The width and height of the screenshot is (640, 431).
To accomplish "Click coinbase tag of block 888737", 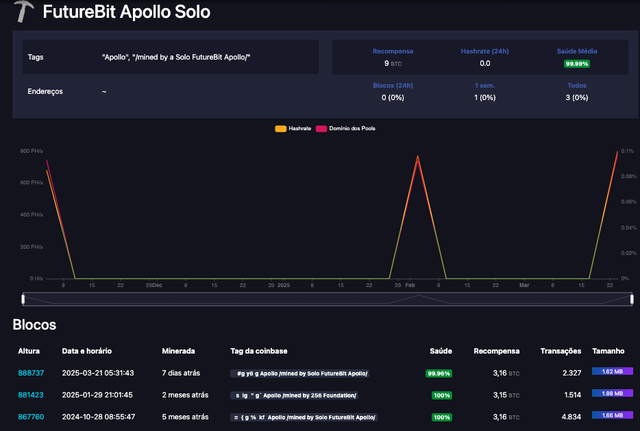I will 300,373.
